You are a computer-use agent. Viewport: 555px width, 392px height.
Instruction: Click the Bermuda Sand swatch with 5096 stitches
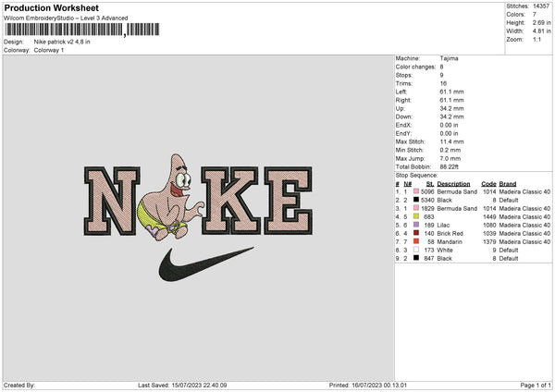[416, 191]
